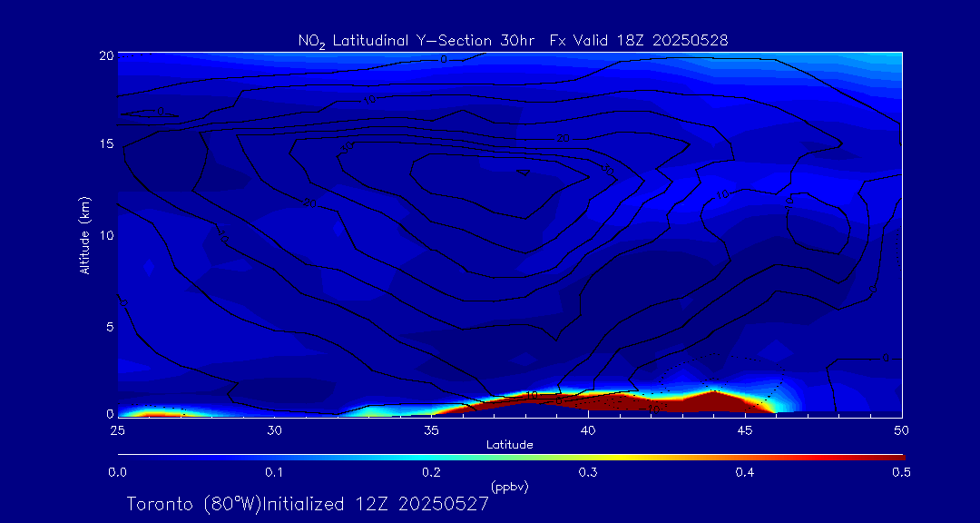Click the "Latitude" axis label
This screenshot has width=980, height=523.
(x=510, y=445)
